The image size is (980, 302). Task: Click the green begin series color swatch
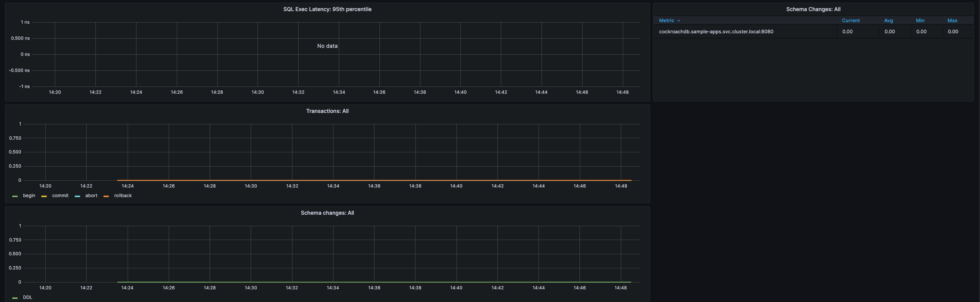(x=15, y=196)
